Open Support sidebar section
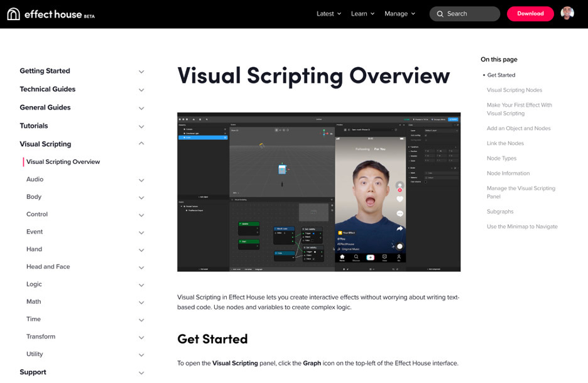 [x=33, y=372]
